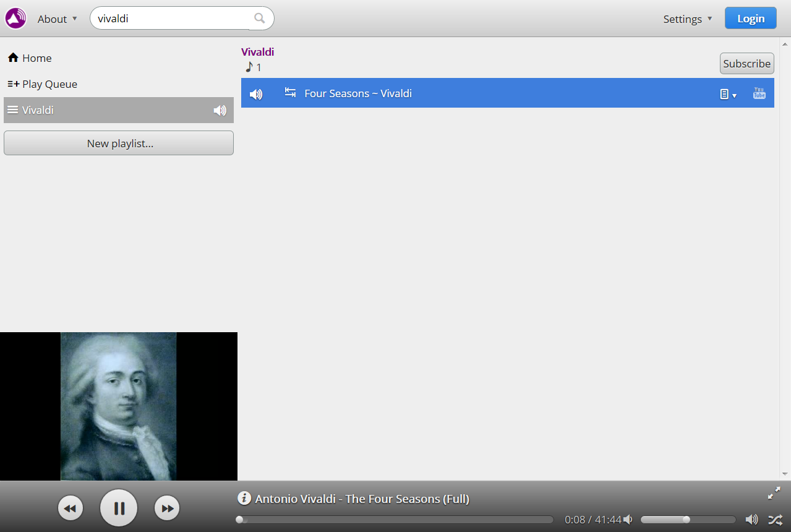Click the scrollbar up arrow
Screen dimensions: 791x532
pyautogui.click(x=785, y=44)
